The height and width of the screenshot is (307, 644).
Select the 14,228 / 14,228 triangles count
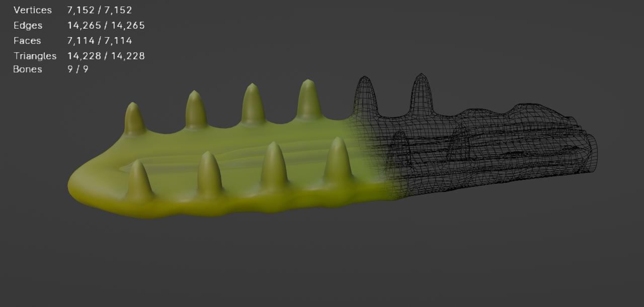point(106,56)
